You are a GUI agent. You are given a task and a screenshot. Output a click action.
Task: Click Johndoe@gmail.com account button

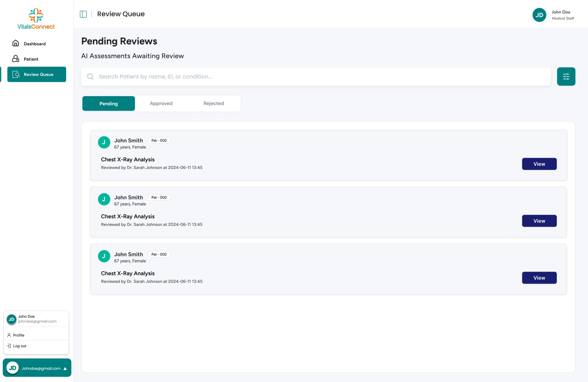[x=37, y=368]
